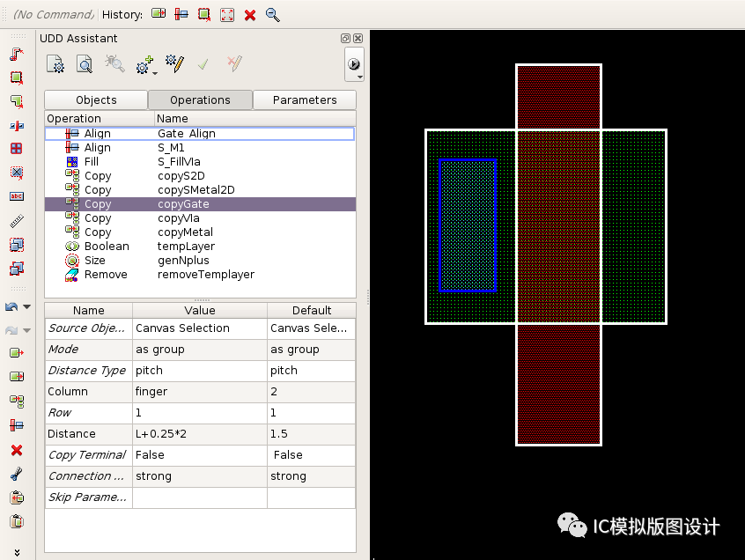Click the green checkmark apply button
The width and height of the screenshot is (745, 560).
click(x=203, y=64)
